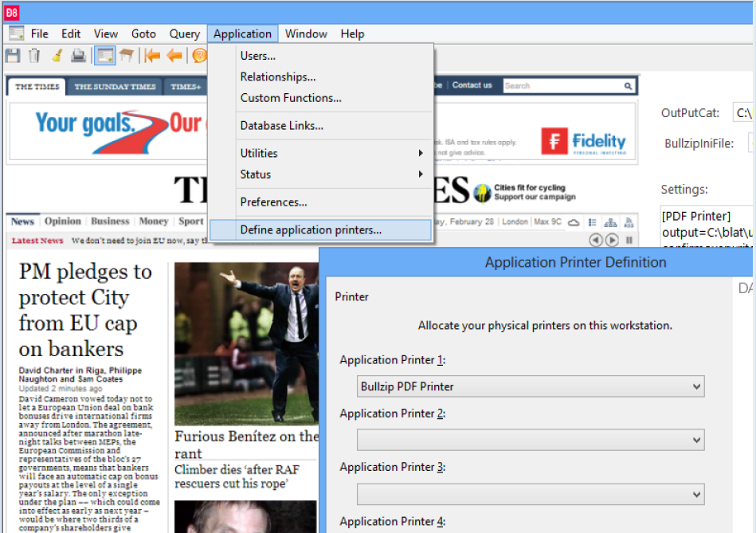The image size is (756, 533).
Task: Click the Delete trash can icon
Action: [x=34, y=56]
